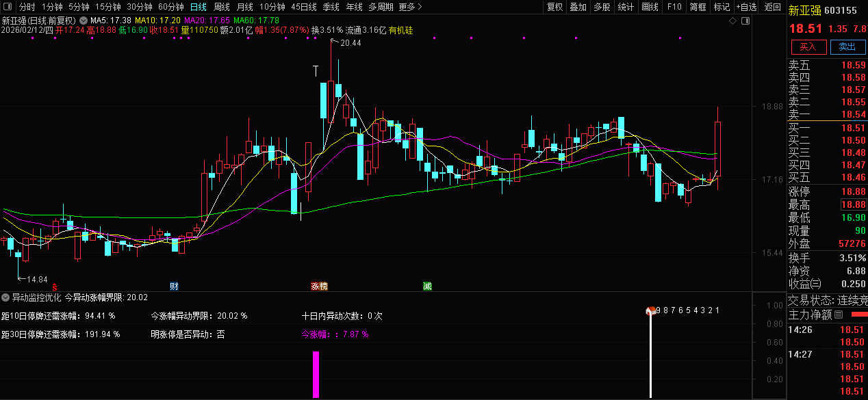
Task: Click the red $ marker below the chart
Action: (x=55, y=286)
